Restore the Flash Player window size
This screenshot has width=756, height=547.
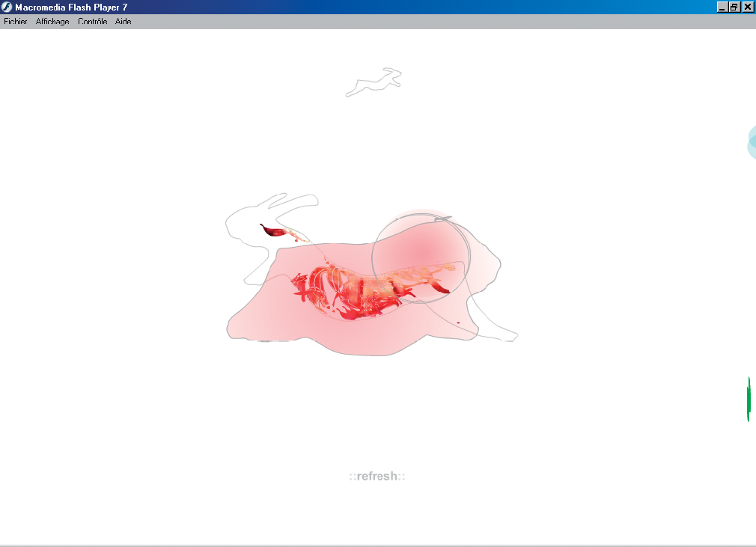[x=734, y=7]
